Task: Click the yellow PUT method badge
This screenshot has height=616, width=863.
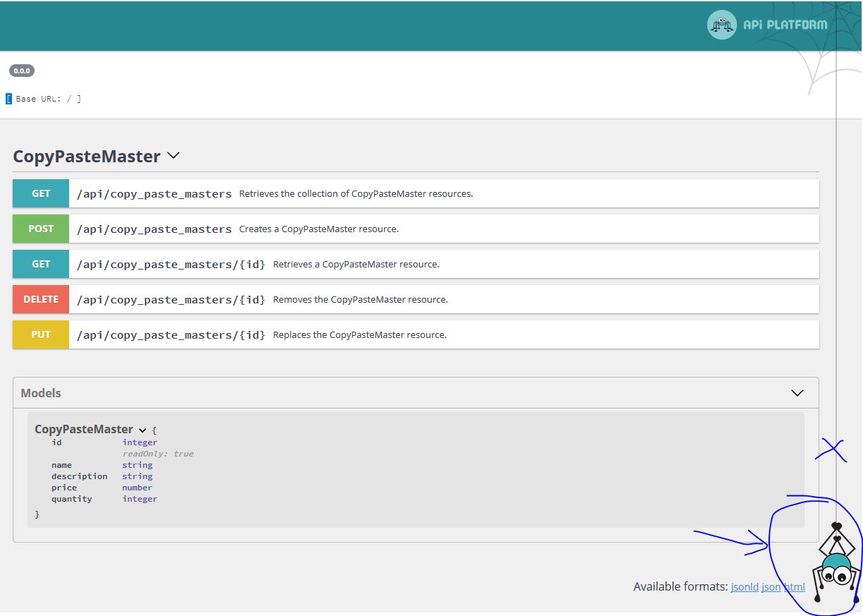Action: pos(41,334)
